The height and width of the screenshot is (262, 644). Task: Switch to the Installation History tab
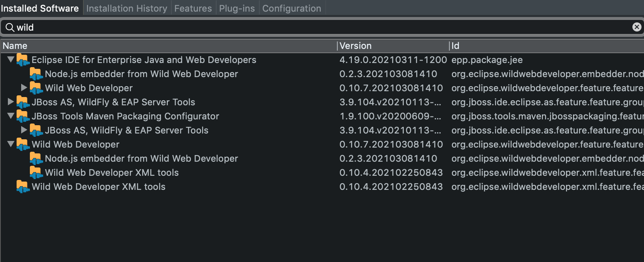click(x=127, y=7)
